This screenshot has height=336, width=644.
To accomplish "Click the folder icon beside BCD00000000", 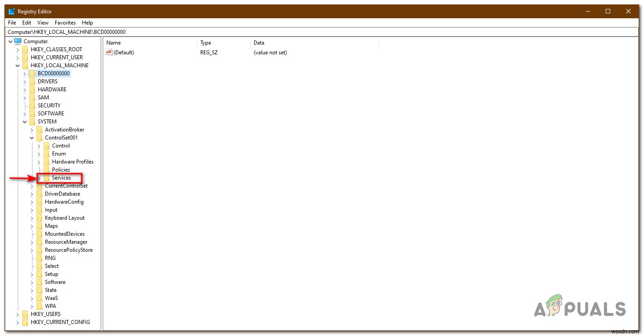I will (33, 73).
